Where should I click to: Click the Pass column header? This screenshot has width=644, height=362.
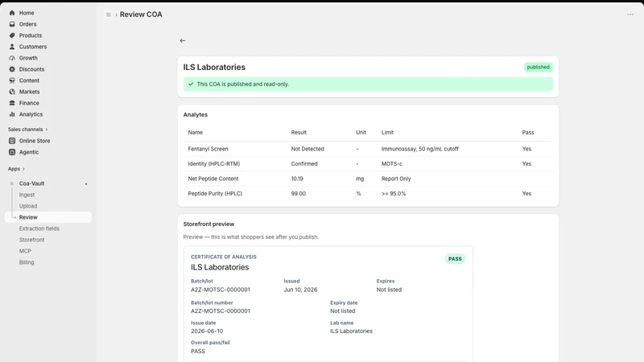528,133
